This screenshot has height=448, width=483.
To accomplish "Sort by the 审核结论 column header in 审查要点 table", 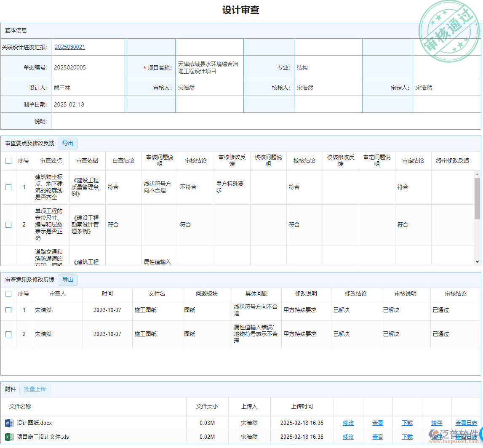I will click(x=196, y=160).
